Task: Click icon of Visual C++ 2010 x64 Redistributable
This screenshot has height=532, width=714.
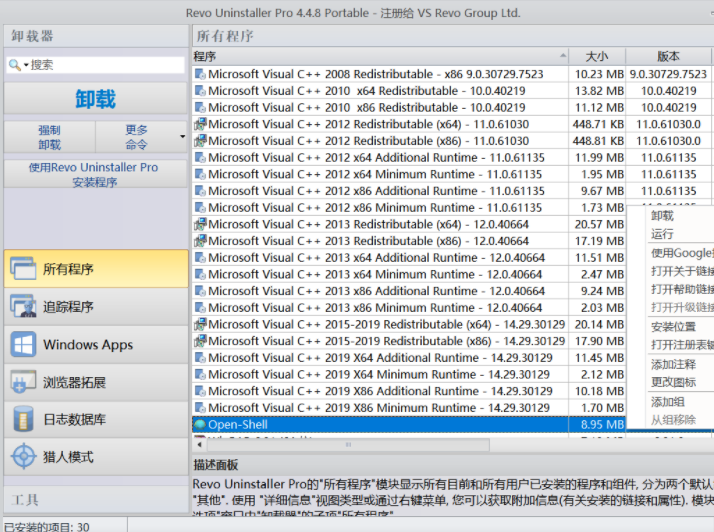Action: coord(200,91)
